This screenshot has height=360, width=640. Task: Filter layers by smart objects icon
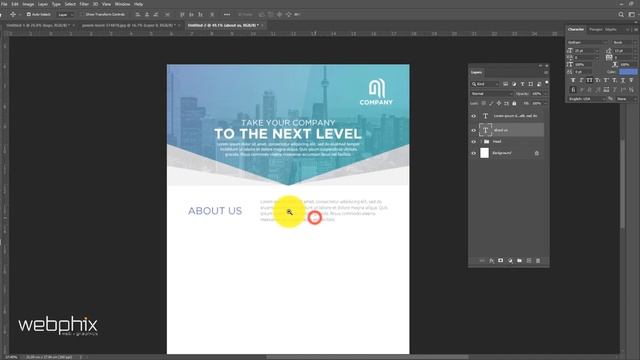click(x=539, y=84)
